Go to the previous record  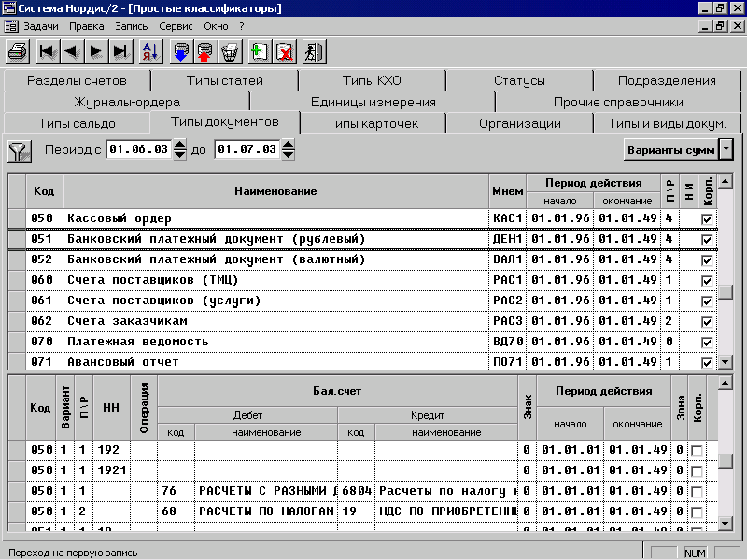[x=72, y=51]
